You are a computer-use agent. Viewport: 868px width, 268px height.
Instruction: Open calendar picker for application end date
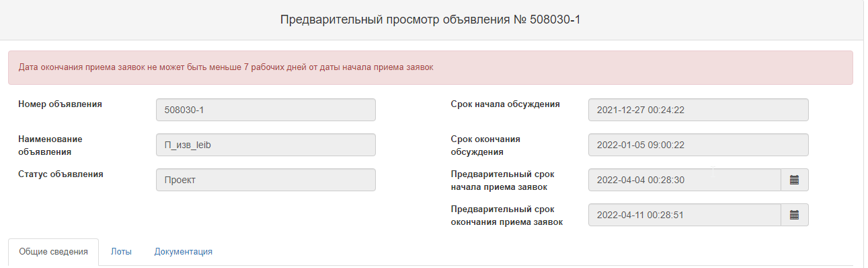tap(794, 215)
